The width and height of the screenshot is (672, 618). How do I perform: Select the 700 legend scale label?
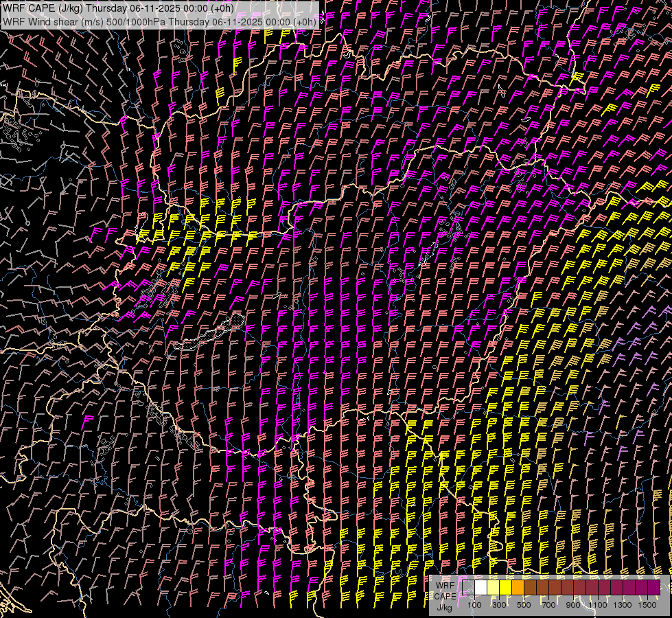pos(548,605)
